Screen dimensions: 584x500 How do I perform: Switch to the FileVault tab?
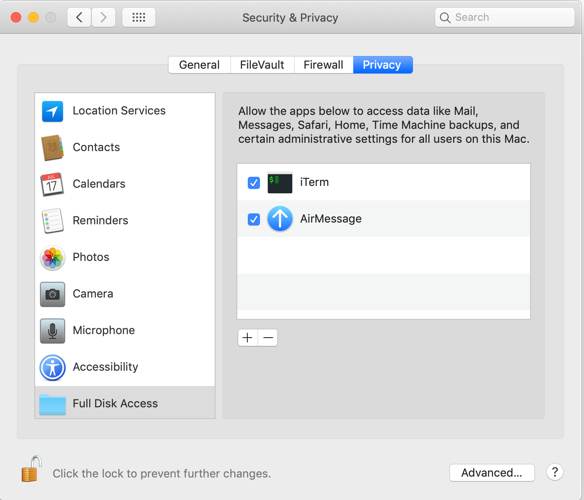tap(262, 65)
